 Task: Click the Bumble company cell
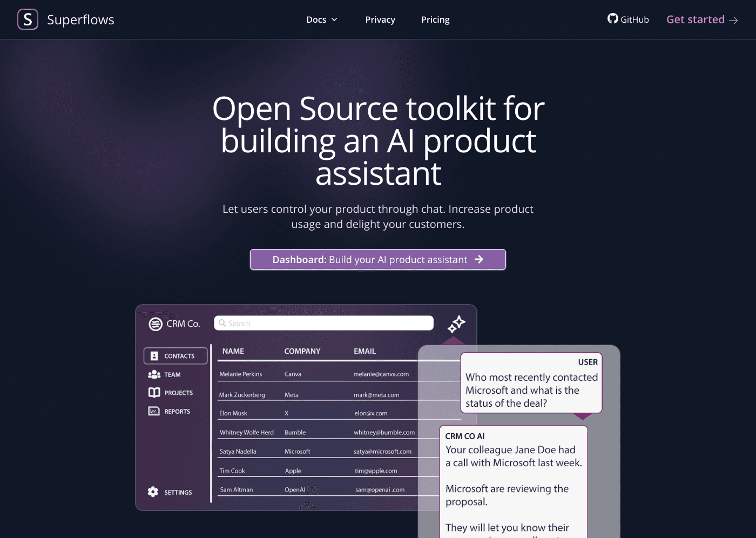point(295,432)
